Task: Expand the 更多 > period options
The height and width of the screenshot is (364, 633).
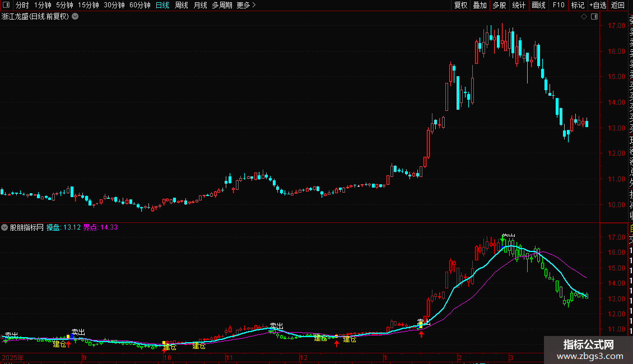Action: pyautogui.click(x=246, y=5)
